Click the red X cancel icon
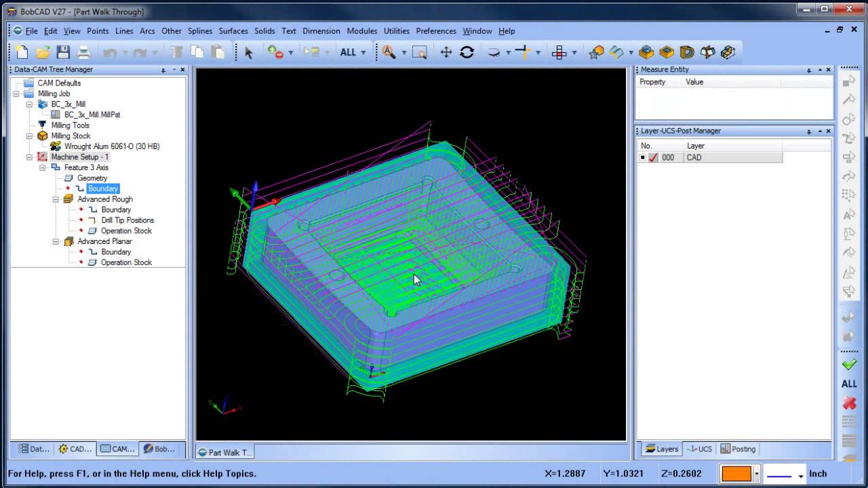868x488 pixels. point(849,403)
